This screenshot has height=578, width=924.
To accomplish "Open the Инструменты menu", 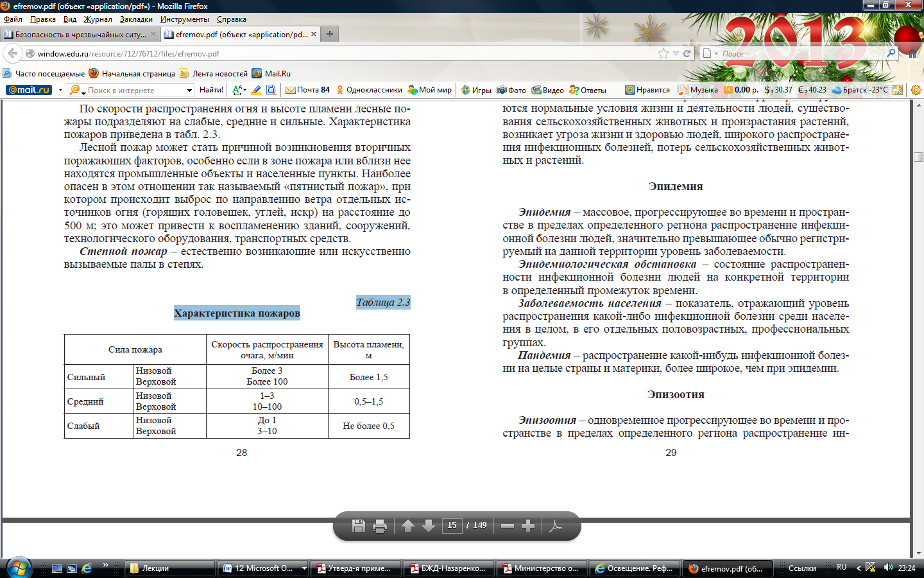I will coord(185,19).
